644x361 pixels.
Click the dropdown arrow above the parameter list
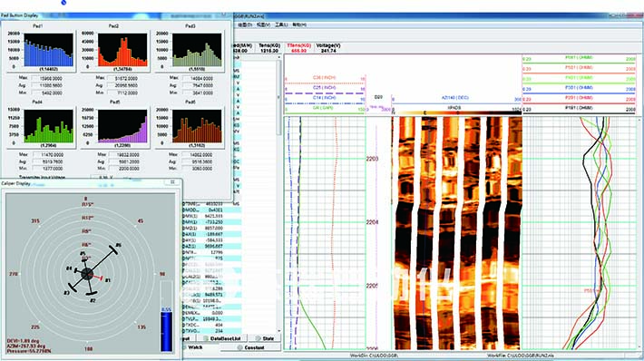(x=279, y=57)
